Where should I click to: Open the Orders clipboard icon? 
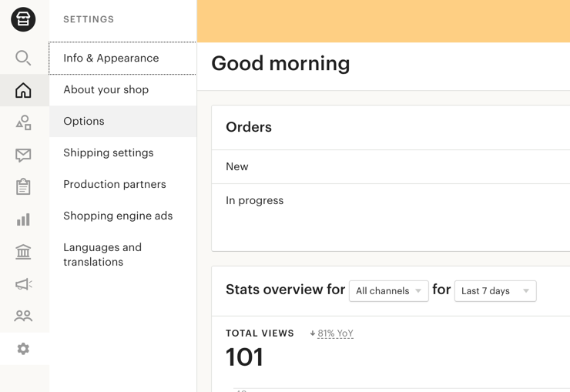coord(23,187)
